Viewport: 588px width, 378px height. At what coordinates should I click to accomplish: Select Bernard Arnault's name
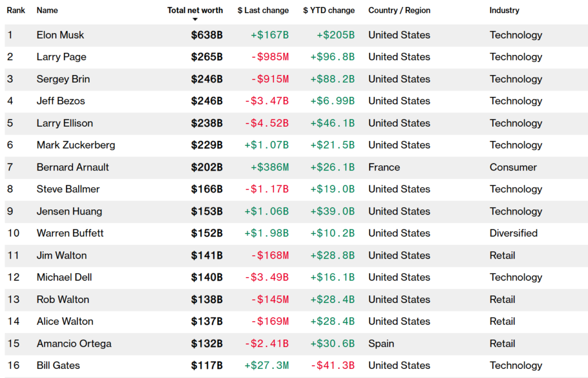[x=73, y=167]
